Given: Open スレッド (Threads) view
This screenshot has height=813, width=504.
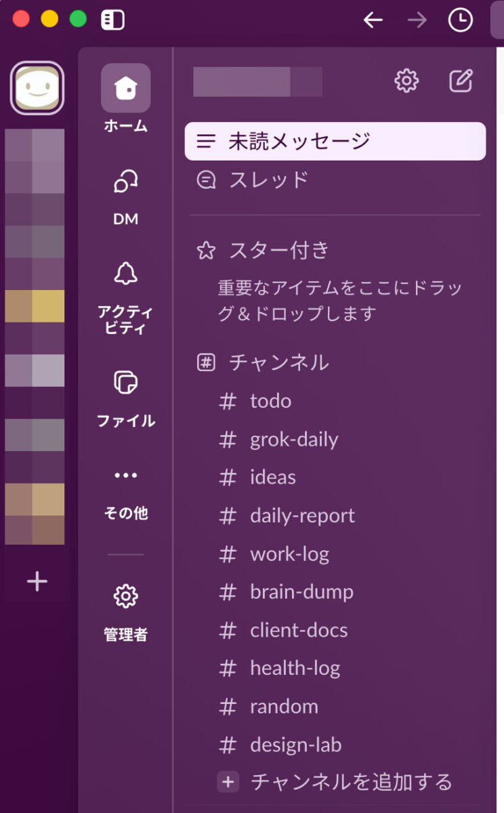Looking at the screenshot, I should click(268, 180).
